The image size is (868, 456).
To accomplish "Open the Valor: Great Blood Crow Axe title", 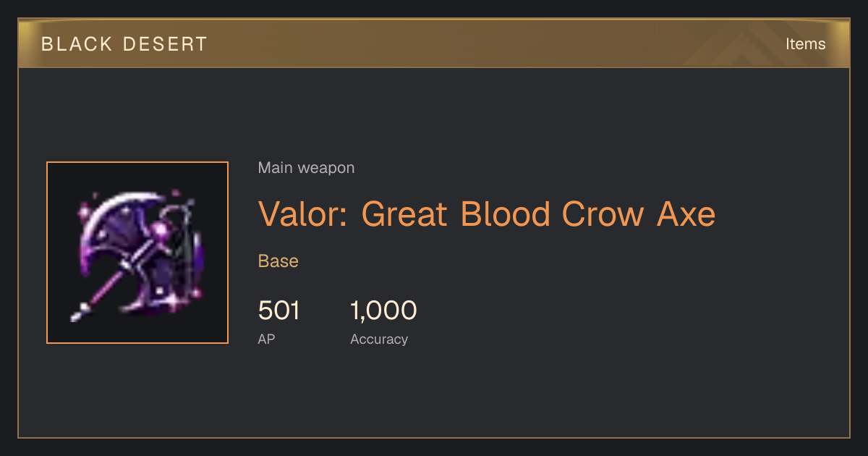I will (x=487, y=214).
